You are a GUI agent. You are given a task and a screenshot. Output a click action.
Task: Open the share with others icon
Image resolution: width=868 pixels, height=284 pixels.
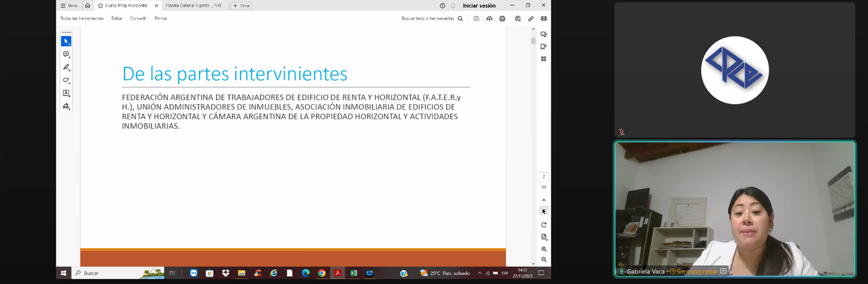[518, 19]
